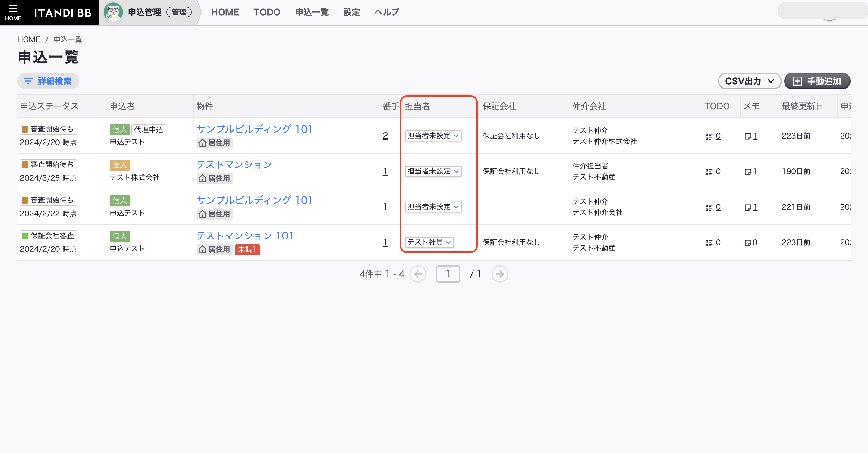Click 居住用 tag in テストマンション 101 row
Viewport: 868px width, 453px height.
[215, 250]
